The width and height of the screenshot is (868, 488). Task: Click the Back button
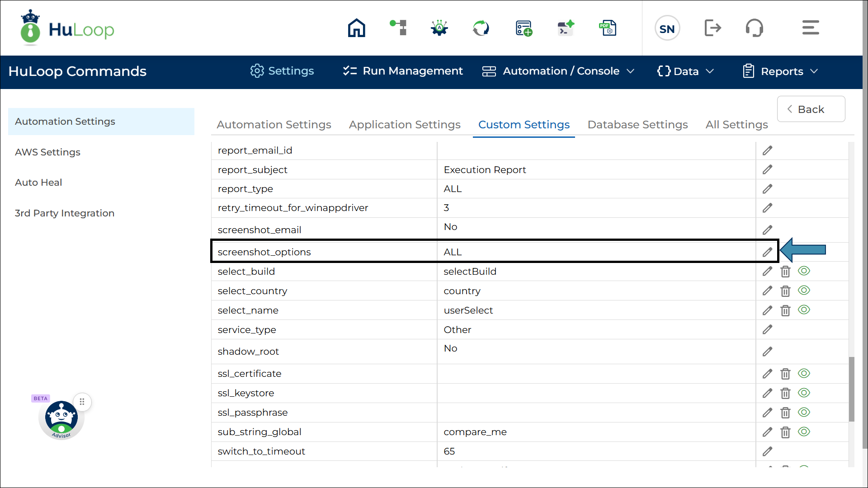point(811,109)
